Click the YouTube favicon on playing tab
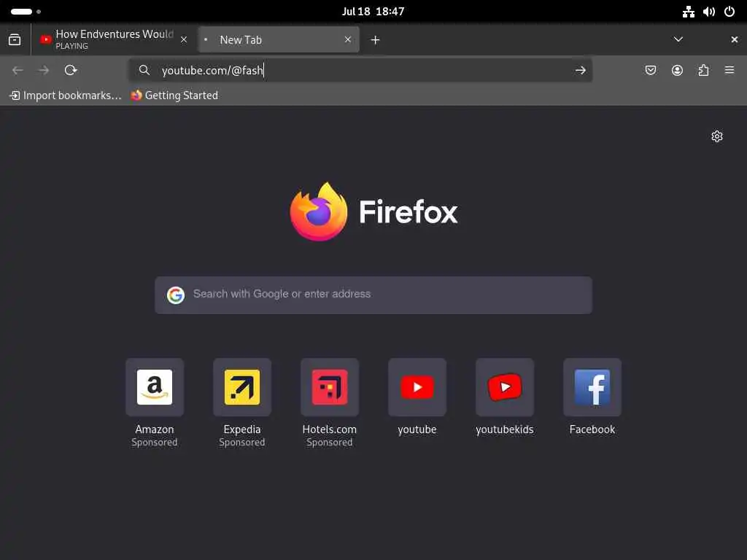Screen dimensions: 747x560 [46, 39]
